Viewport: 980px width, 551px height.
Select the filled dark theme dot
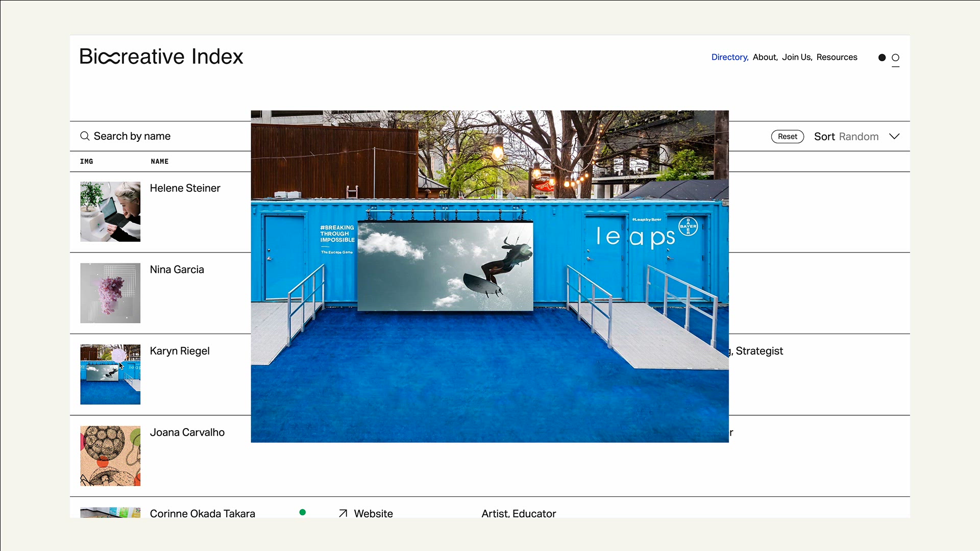coord(882,58)
